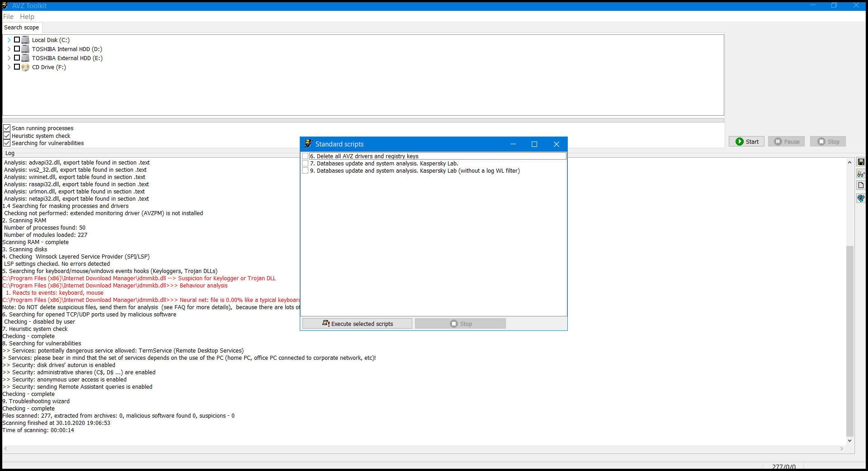Expand the TOSHIBA Internal HDD (D:) node
This screenshot has height=471, width=868.
[x=9, y=49]
